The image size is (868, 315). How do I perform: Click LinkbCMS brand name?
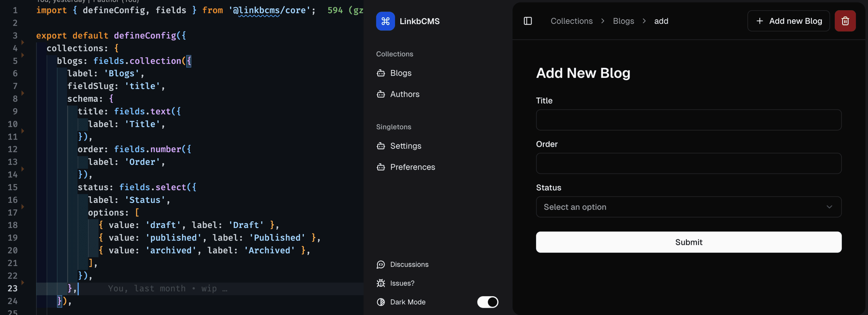coord(420,21)
